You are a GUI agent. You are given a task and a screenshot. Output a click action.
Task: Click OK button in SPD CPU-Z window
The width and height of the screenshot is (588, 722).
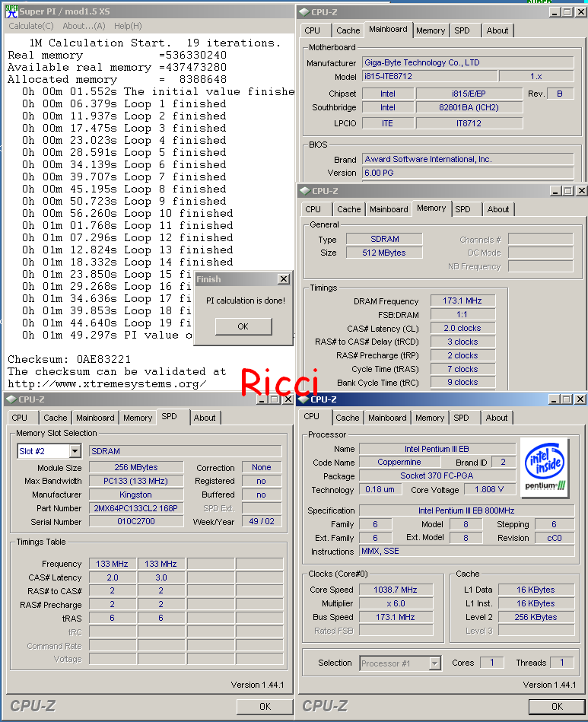pyautogui.click(x=265, y=706)
